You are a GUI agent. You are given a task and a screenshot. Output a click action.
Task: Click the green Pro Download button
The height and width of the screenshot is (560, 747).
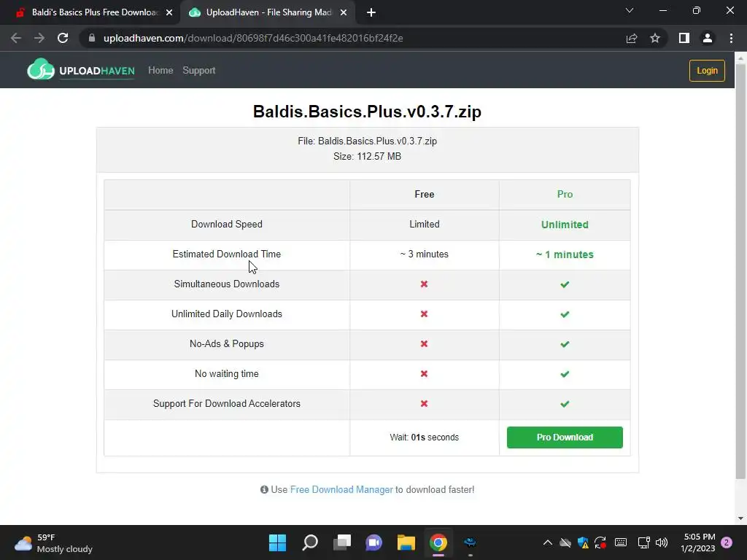[x=565, y=437]
